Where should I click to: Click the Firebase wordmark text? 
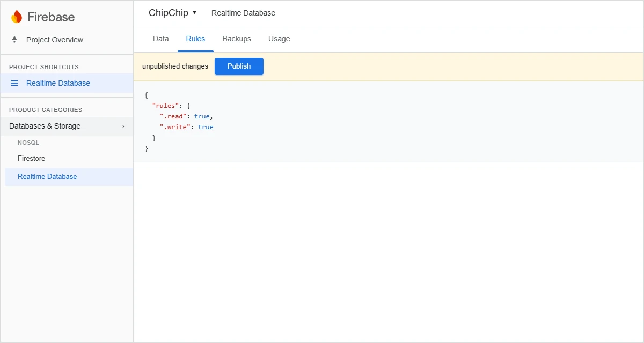[x=51, y=17]
